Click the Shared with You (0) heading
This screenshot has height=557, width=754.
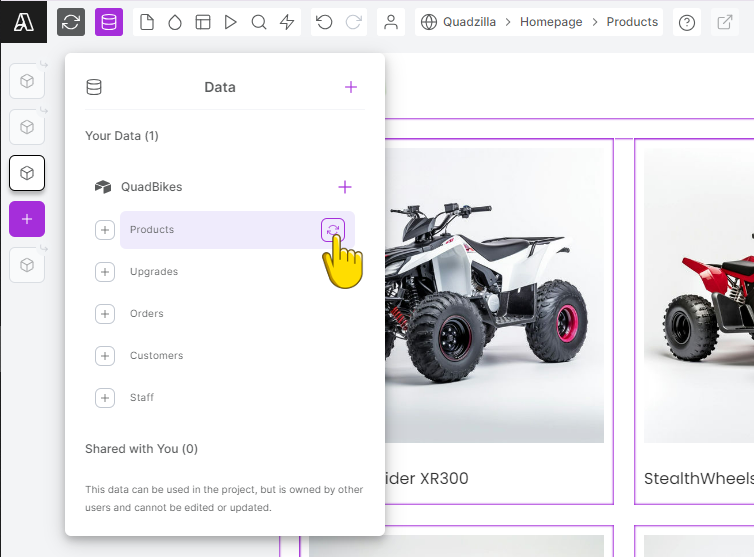tap(141, 449)
